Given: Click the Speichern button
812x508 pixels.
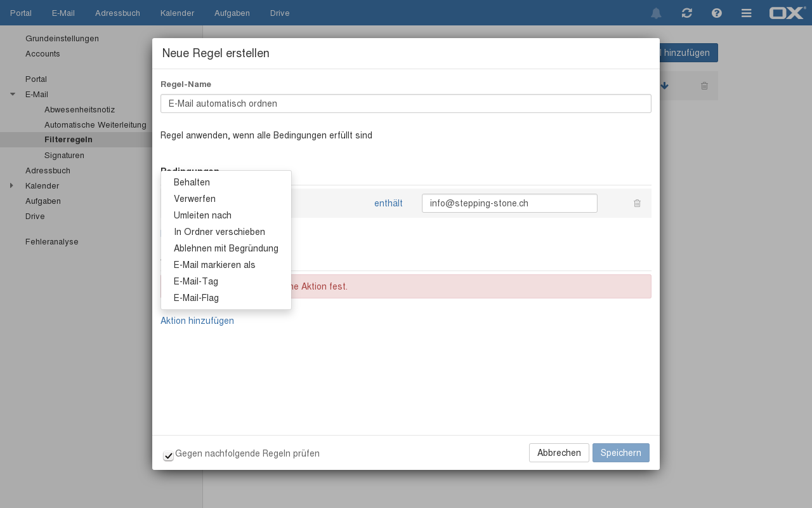Looking at the screenshot, I should [620, 453].
